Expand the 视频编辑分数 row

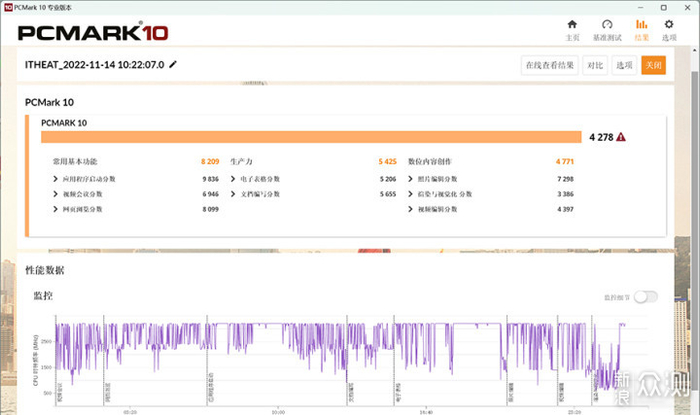[412, 209]
